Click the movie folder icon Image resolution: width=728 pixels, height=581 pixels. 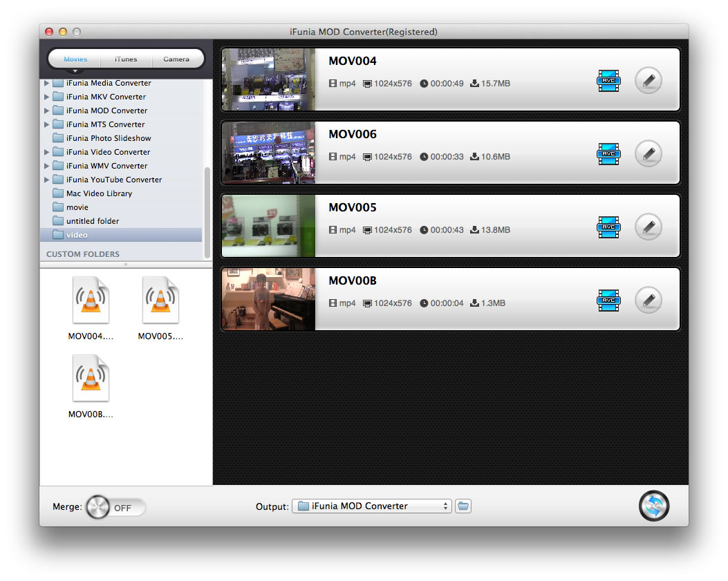pos(58,207)
